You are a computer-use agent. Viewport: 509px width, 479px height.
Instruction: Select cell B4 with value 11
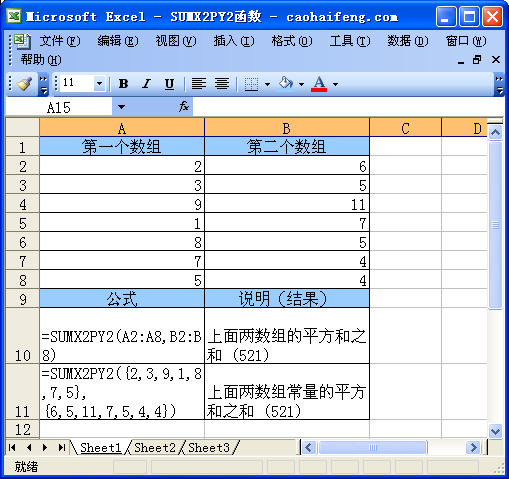click(x=287, y=204)
